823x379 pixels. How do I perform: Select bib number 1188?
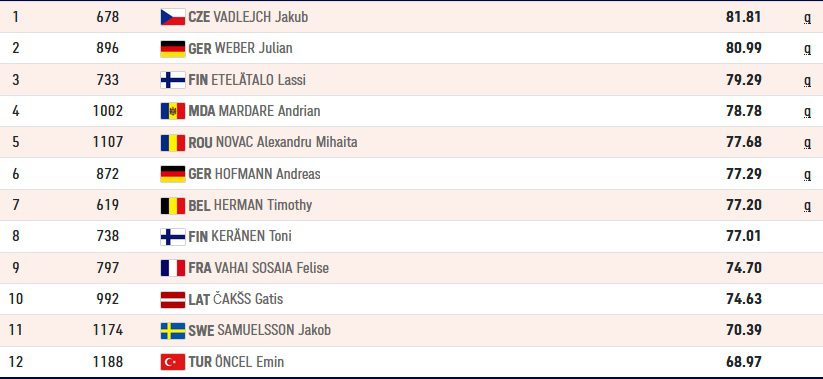point(108,362)
